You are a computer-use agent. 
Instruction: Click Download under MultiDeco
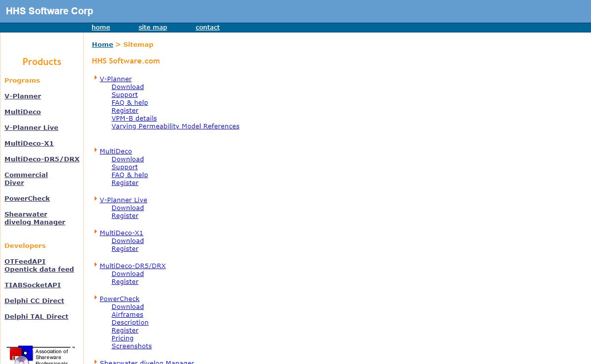128,159
